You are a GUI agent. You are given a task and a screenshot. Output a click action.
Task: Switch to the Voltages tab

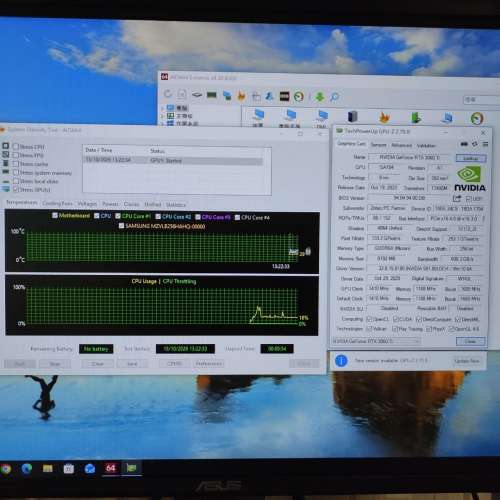87,203
